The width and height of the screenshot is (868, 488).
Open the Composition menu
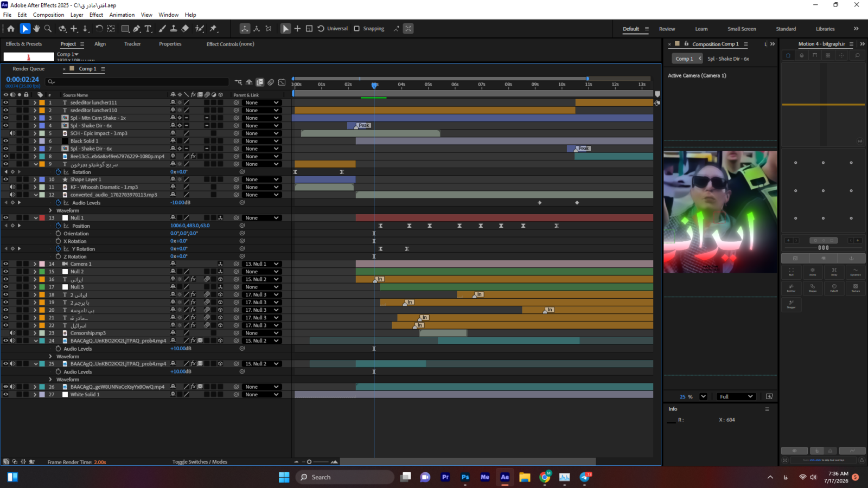[48, 15]
